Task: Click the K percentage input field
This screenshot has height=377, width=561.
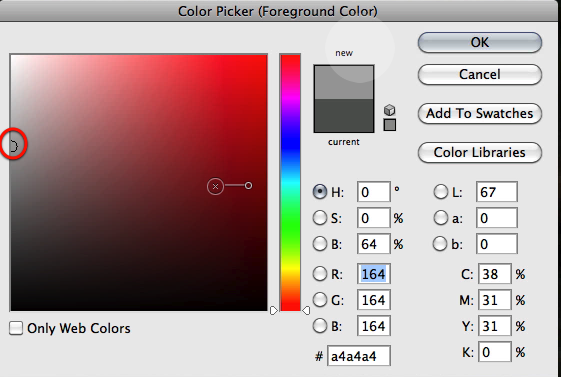Action: click(494, 352)
